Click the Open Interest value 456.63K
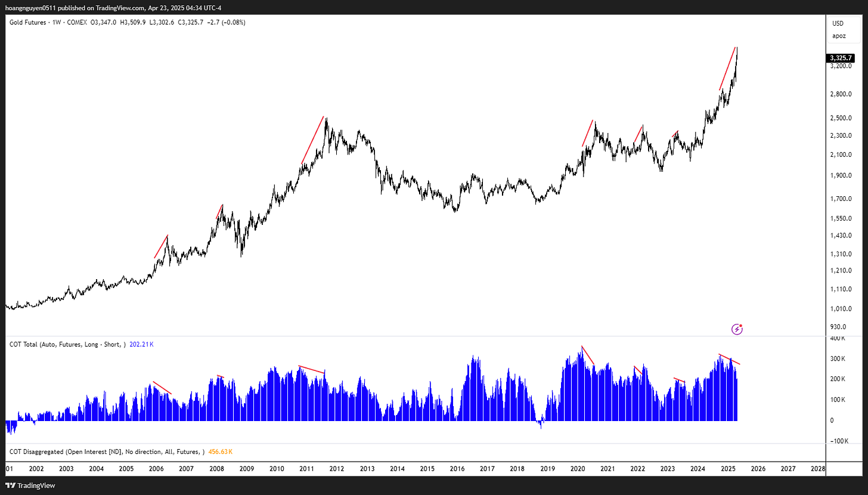Viewport: 868px width, 495px height. [220, 451]
